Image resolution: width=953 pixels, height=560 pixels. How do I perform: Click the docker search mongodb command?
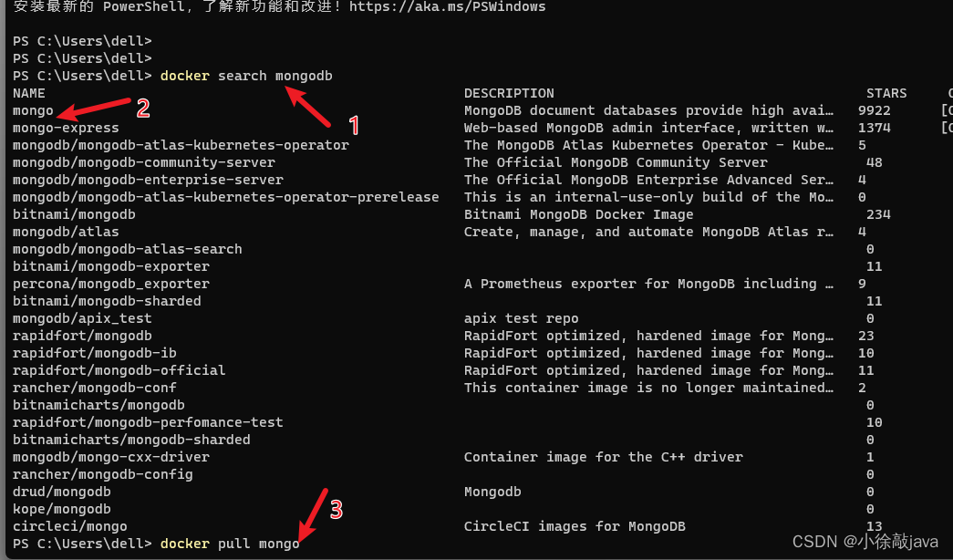point(246,76)
